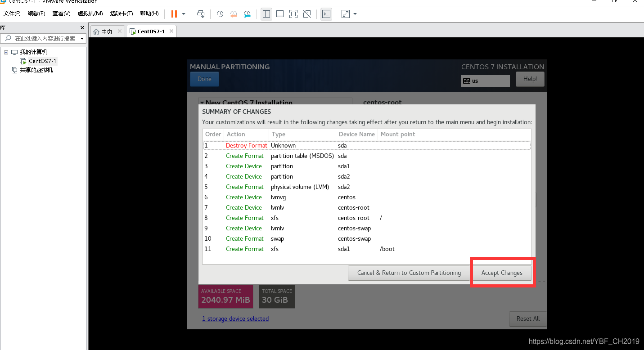Select row 6 lvmvg centos
This screenshot has height=350, width=644.
(367, 197)
